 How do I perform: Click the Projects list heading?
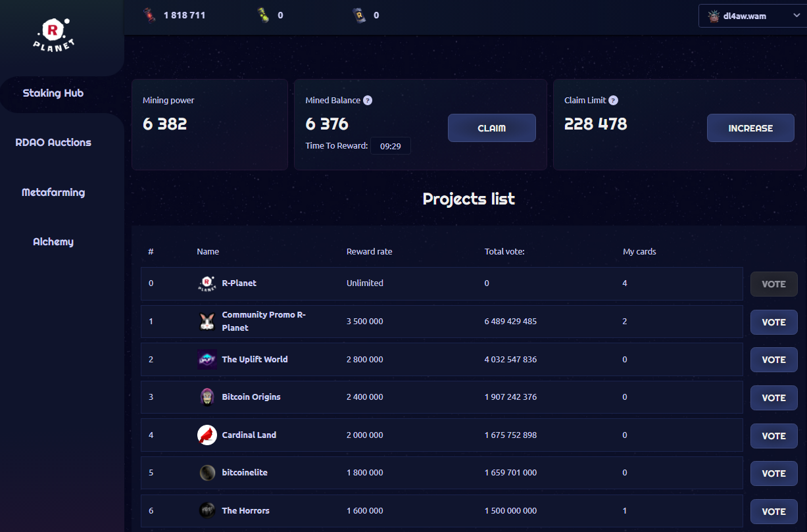tap(469, 199)
